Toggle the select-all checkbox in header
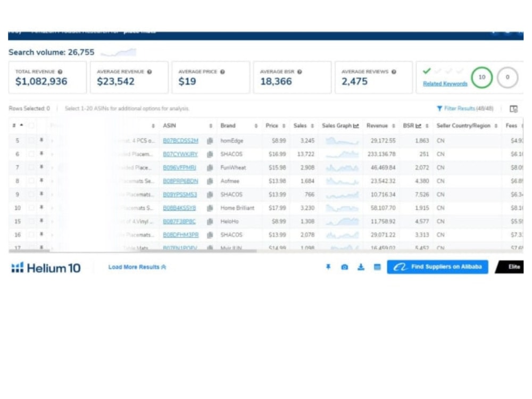Image resolution: width=532 pixels, height=399 pixels. pos(31,126)
